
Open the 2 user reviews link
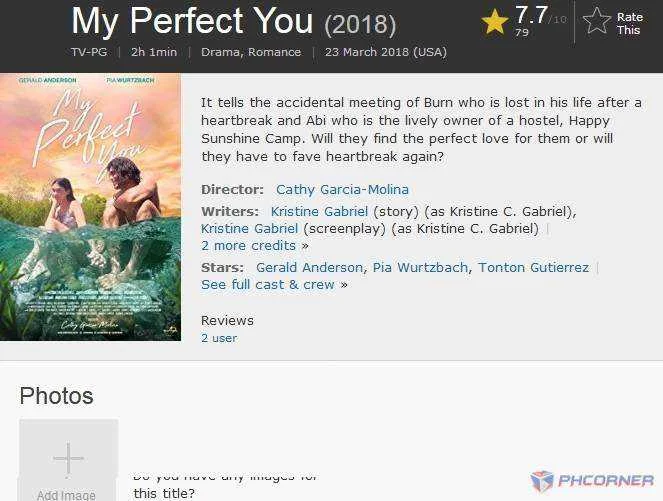pyautogui.click(x=219, y=338)
